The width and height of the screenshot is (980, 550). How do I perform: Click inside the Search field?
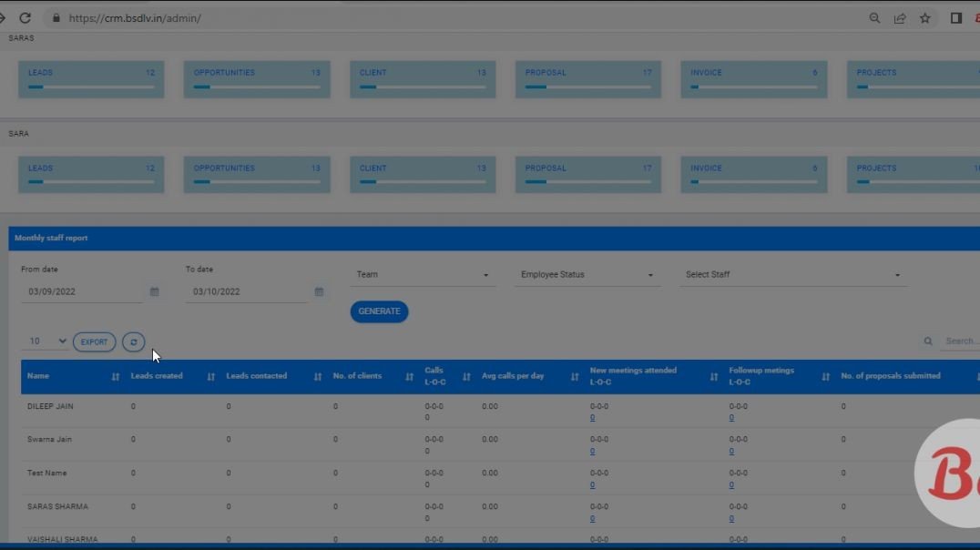[x=961, y=341]
